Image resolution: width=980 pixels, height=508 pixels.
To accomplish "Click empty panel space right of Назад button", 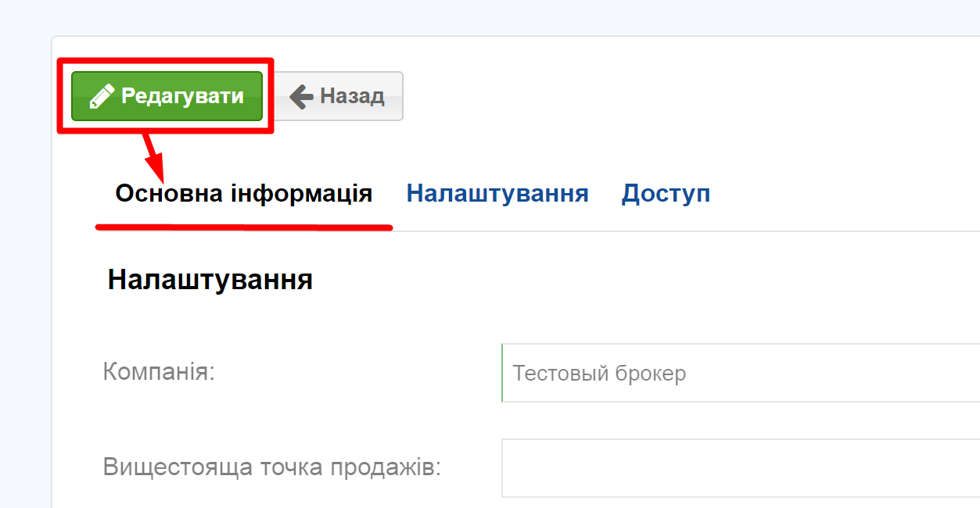I will (x=688, y=96).
